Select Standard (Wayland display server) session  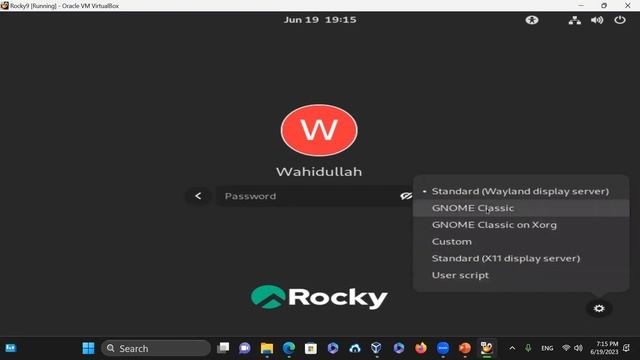click(x=521, y=191)
